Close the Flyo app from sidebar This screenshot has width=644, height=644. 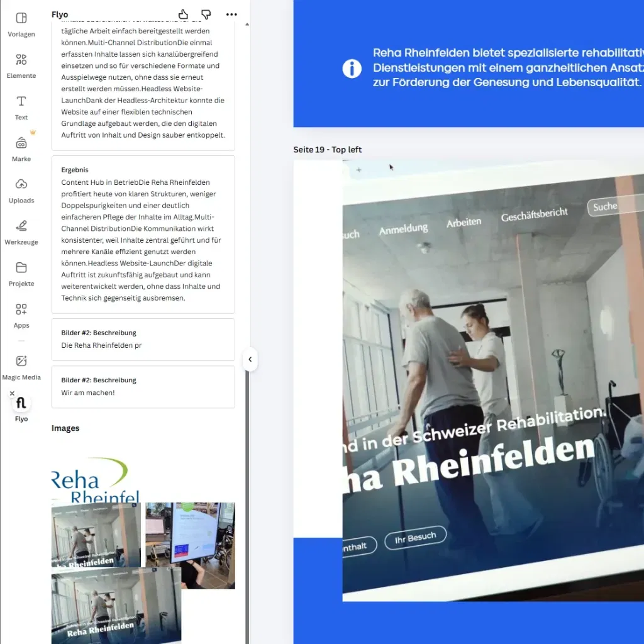(12, 393)
